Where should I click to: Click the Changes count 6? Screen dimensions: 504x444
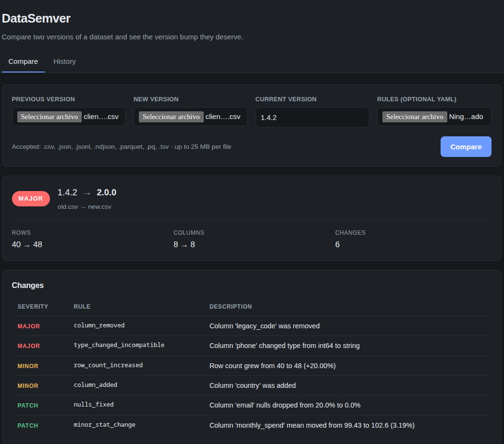coord(337,245)
